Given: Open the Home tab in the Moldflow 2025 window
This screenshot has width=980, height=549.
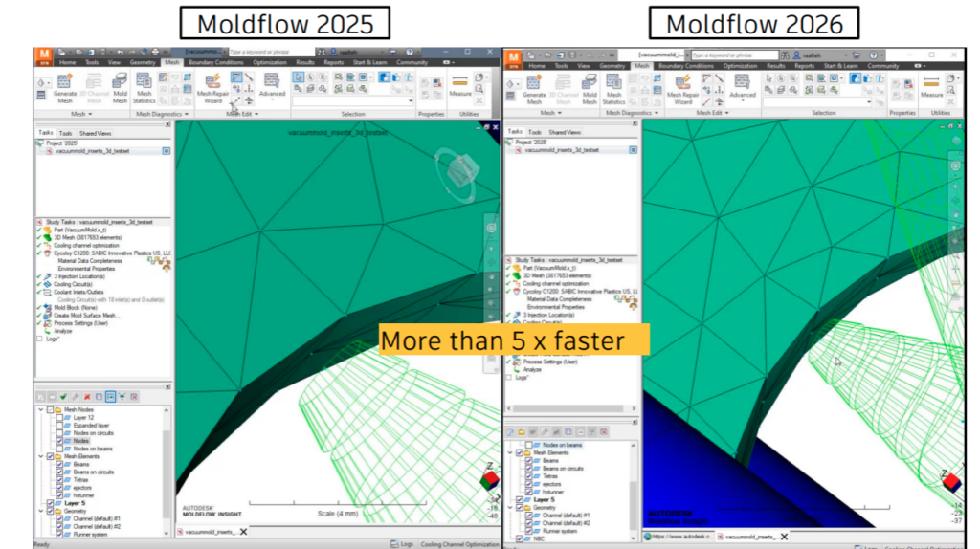Looking at the screenshot, I should tap(68, 62).
